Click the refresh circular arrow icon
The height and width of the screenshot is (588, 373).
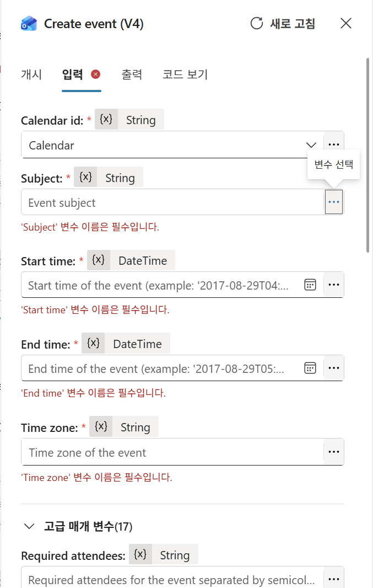click(x=257, y=23)
